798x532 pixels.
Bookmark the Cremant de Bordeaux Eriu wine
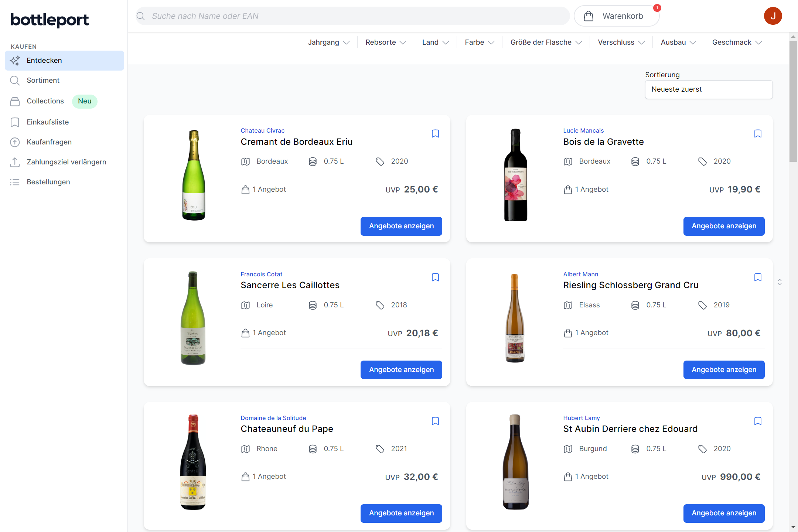click(x=435, y=134)
